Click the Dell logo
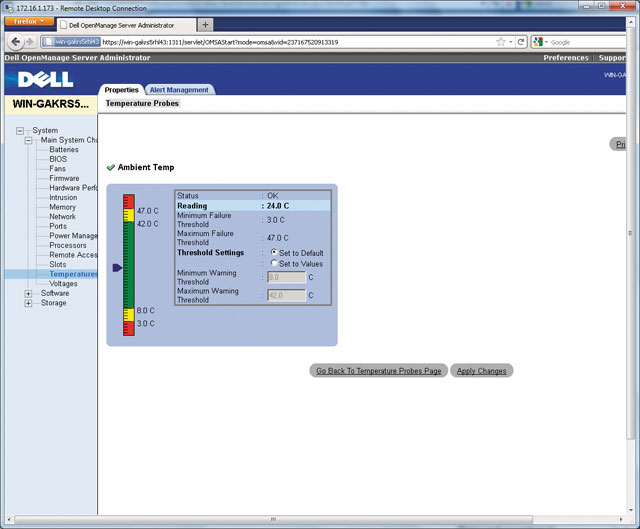Screen dimensions: 640x529 pos(45,79)
